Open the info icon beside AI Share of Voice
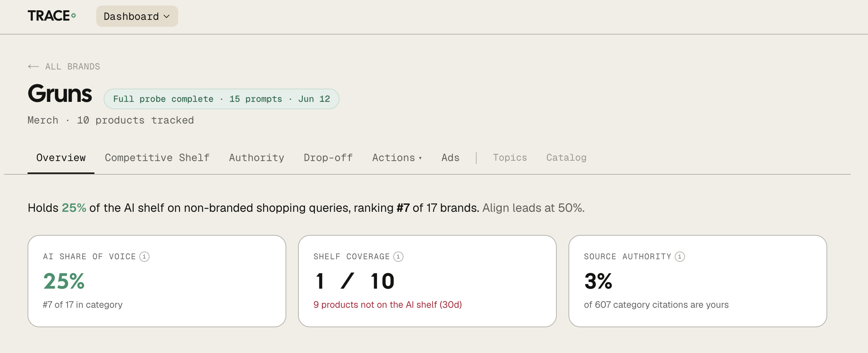 [x=144, y=257]
